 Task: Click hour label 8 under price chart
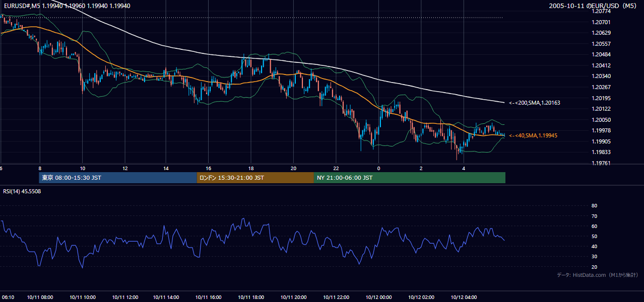tap(39, 169)
